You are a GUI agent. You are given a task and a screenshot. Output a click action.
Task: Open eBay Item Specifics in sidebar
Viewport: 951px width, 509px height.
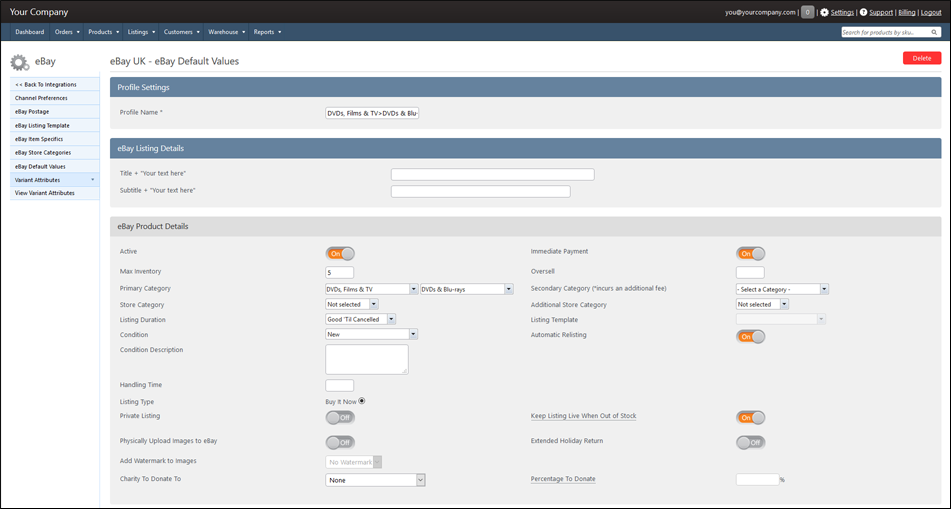(x=55, y=139)
